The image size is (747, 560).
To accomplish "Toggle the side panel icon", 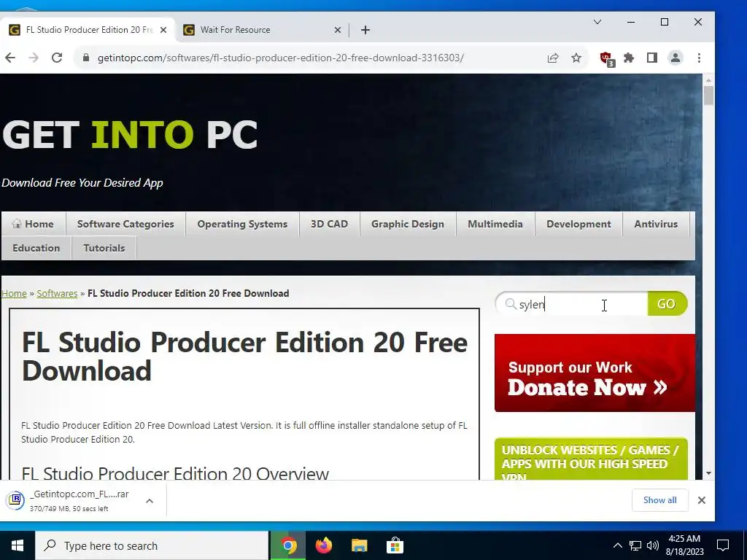I will (651, 58).
